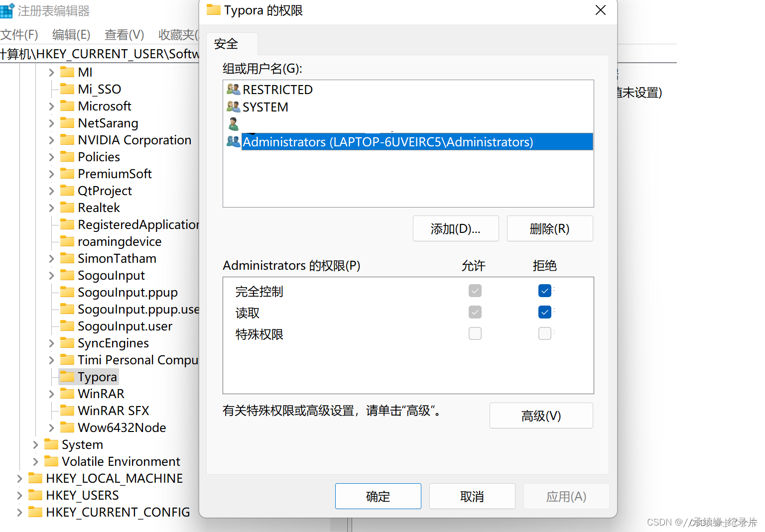Open 高级(V) advanced settings
Image resolution: width=765 pixels, height=532 pixels.
(541, 416)
